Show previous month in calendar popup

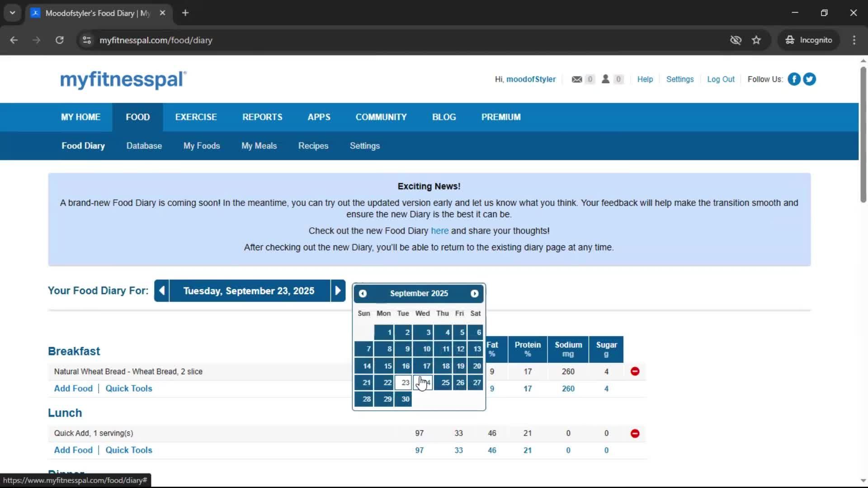pos(363,294)
